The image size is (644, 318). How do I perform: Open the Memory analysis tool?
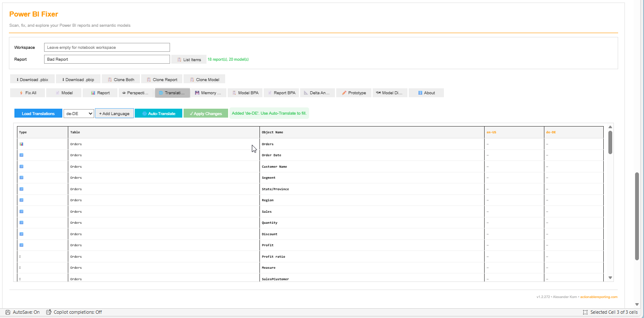(208, 93)
